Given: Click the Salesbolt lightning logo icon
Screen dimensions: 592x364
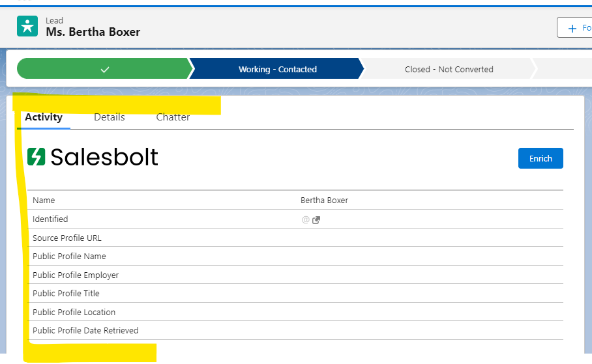Looking at the screenshot, I should click(37, 156).
